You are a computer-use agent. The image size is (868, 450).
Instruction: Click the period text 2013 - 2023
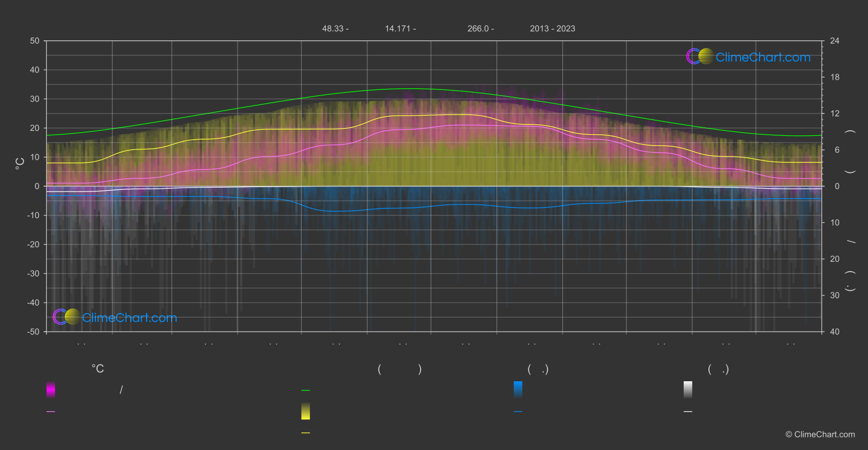(553, 28)
